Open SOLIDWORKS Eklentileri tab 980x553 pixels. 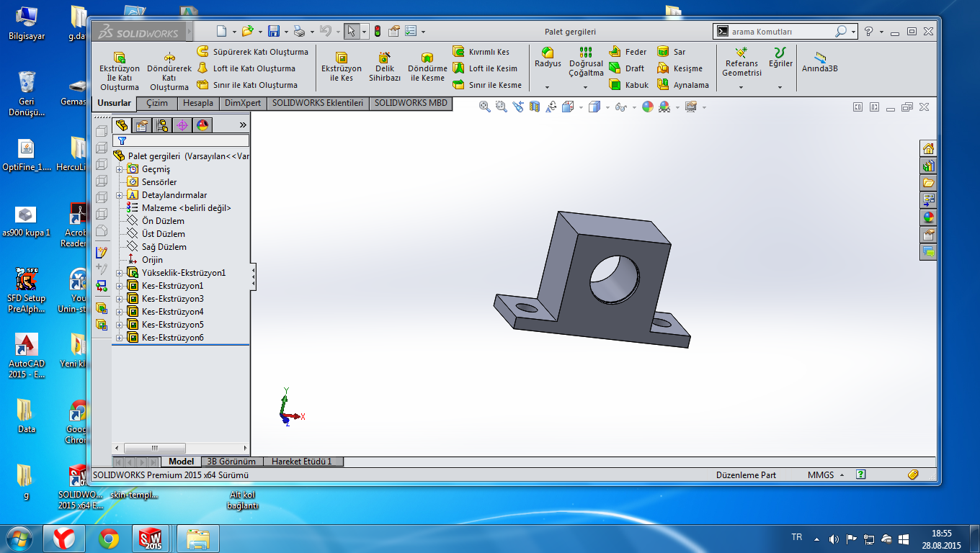[x=317, y=103]
